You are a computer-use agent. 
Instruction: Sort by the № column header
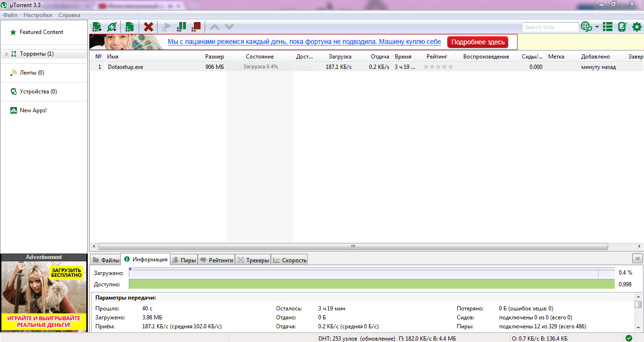tap(99, 57)
